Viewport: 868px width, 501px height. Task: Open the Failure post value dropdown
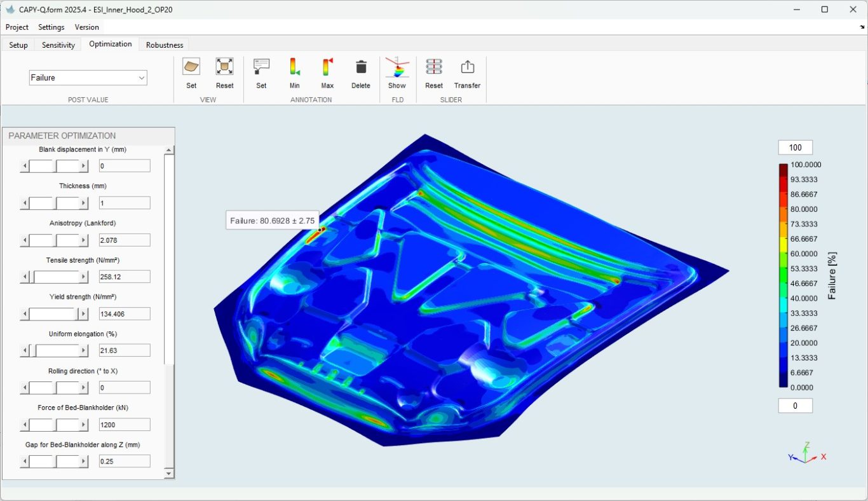pyautogui.click(x=88, y=78)
